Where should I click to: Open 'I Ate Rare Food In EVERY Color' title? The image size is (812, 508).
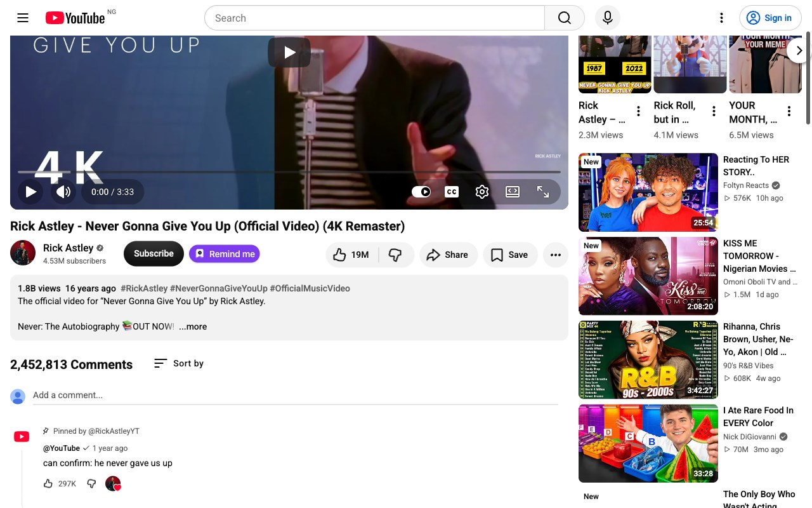[x=759, y=417]
